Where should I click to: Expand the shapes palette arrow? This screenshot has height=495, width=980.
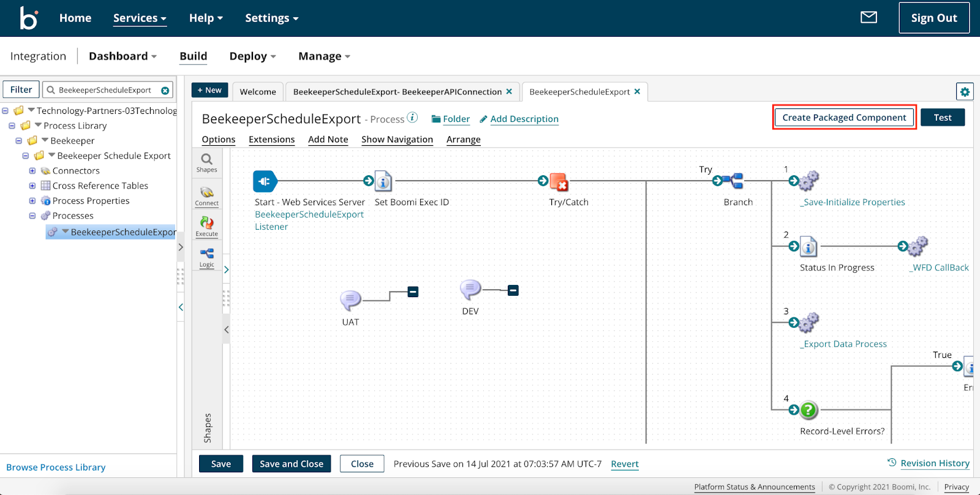point(226,270)
